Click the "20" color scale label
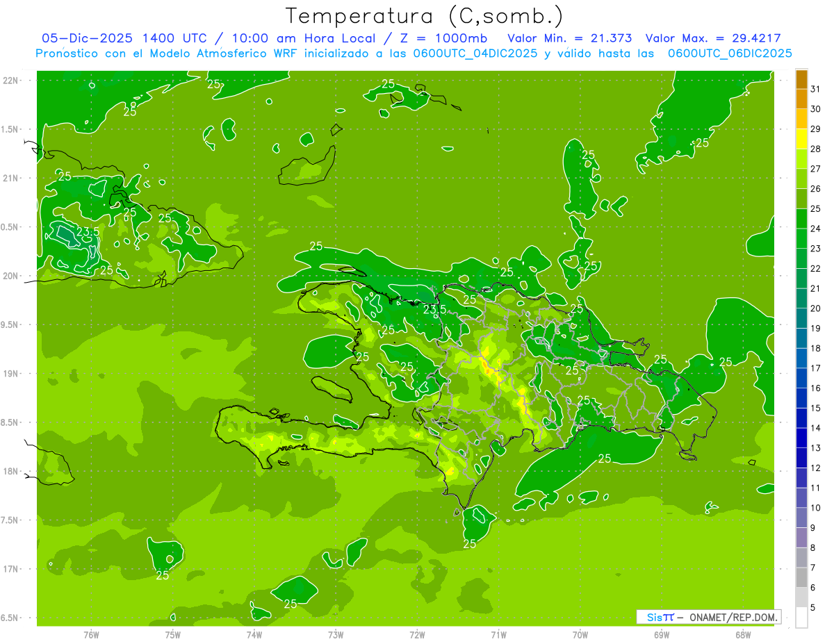This screenshot has height=644, width=834. pyautogui.click(x=815, y=308)
